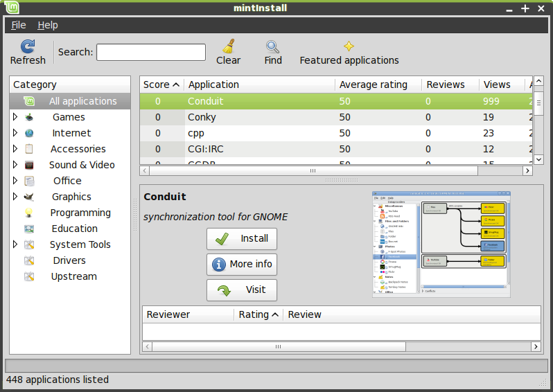Maximize the mintInstall window

(x=525, y=8)
